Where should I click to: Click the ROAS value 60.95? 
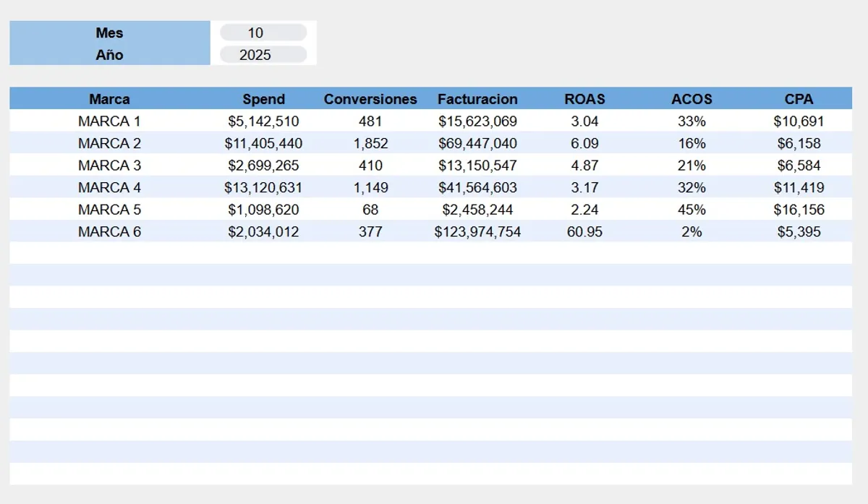pos(583,231)
